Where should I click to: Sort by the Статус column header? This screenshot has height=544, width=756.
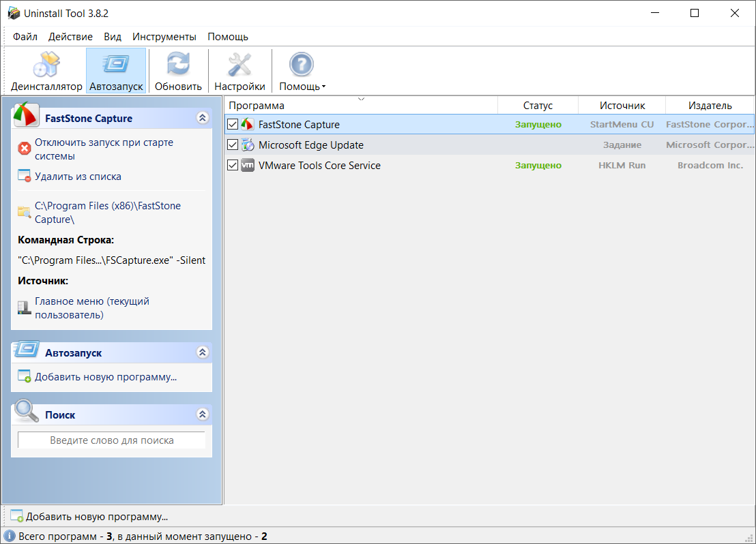click(x=538, y=105)
